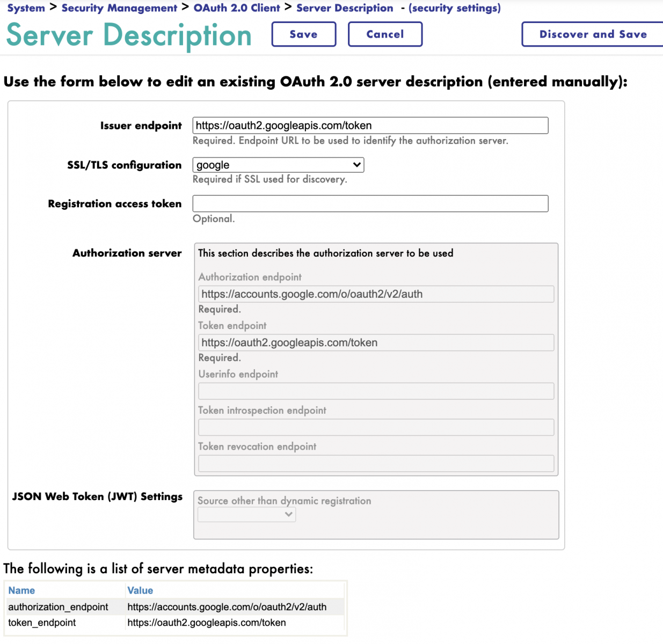
Task: Click the Registration access token field
Action: pyautogui.click(x=370, y=203)
